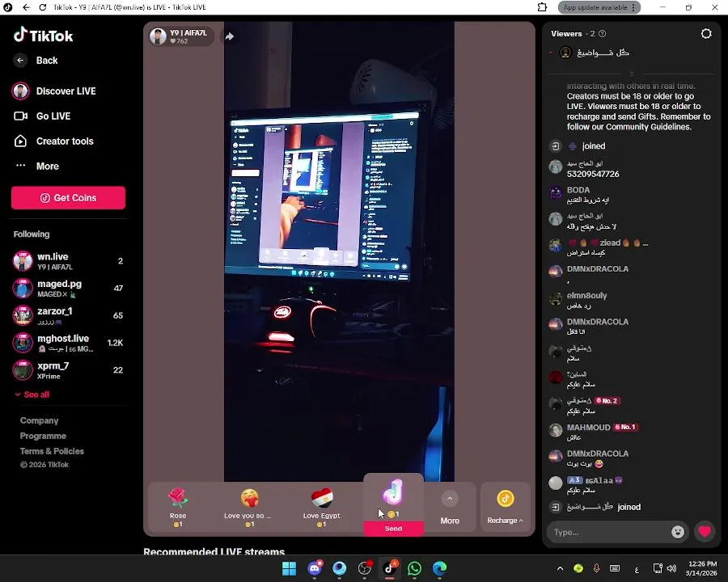Screen dimensions: 728x582
Task: Collapse the viewers chevron
Action: (632, 74)
